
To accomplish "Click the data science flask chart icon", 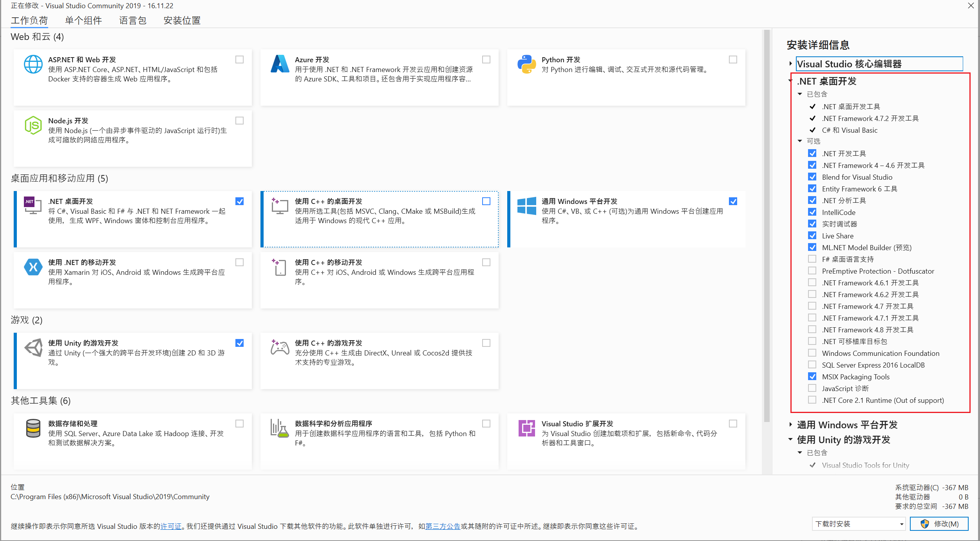I will click(x=280, y=428).
